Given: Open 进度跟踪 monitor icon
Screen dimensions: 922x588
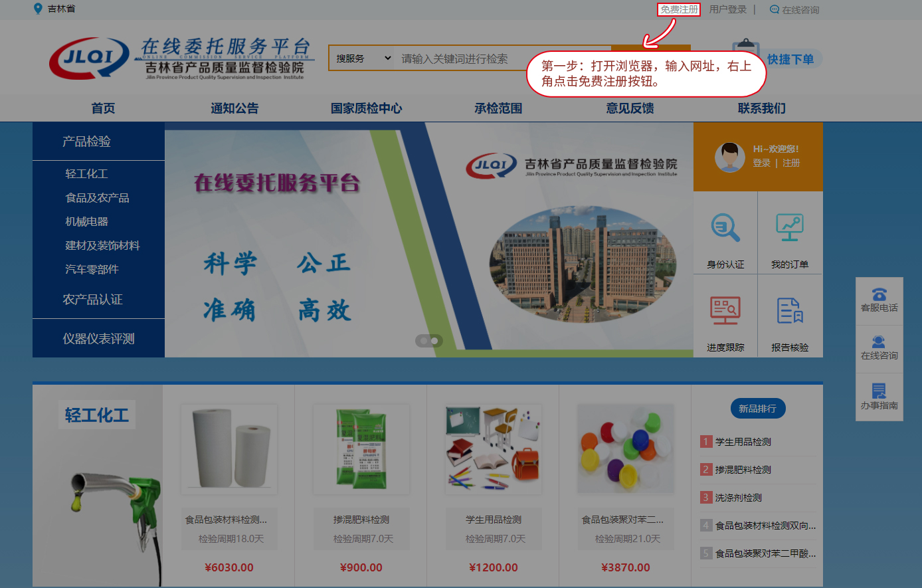Looking at the screenshot, I should click(x=725, y=310).
